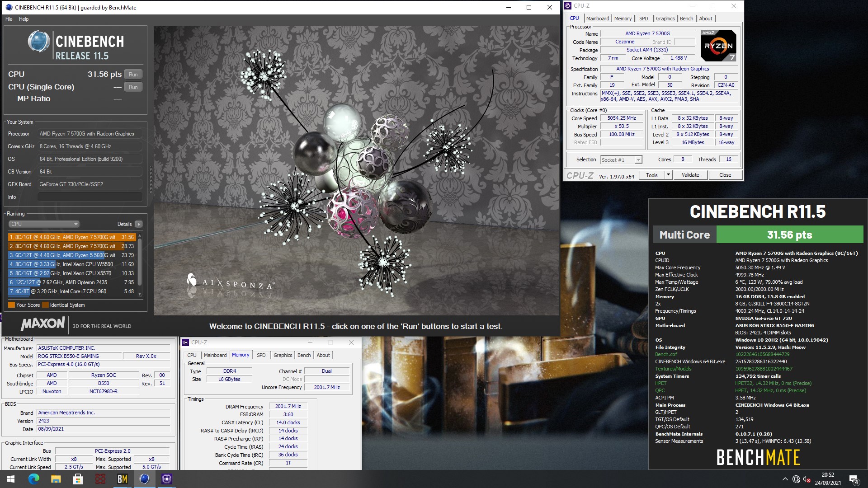Open the taskbar clock and date
This screenshot has height=488, width=868.
pyautogui.click(x=828, y=479)
